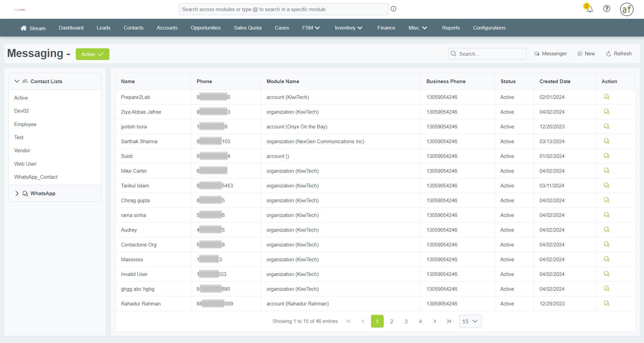Open chat action for Audrey row

point(606,230)
